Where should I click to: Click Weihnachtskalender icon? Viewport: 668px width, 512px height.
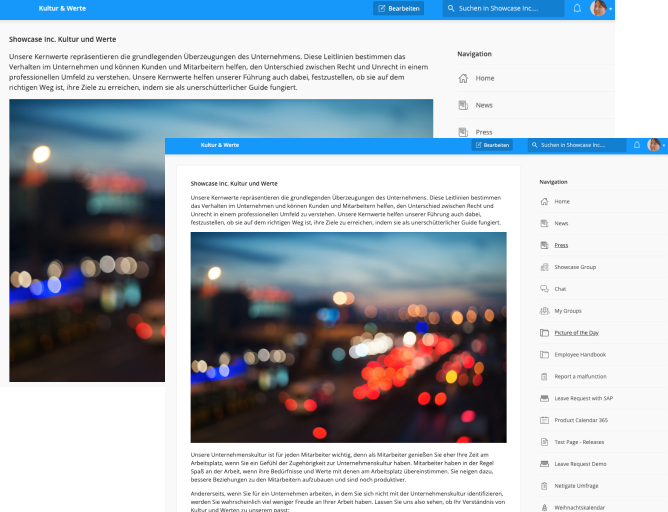pos(544,507)
